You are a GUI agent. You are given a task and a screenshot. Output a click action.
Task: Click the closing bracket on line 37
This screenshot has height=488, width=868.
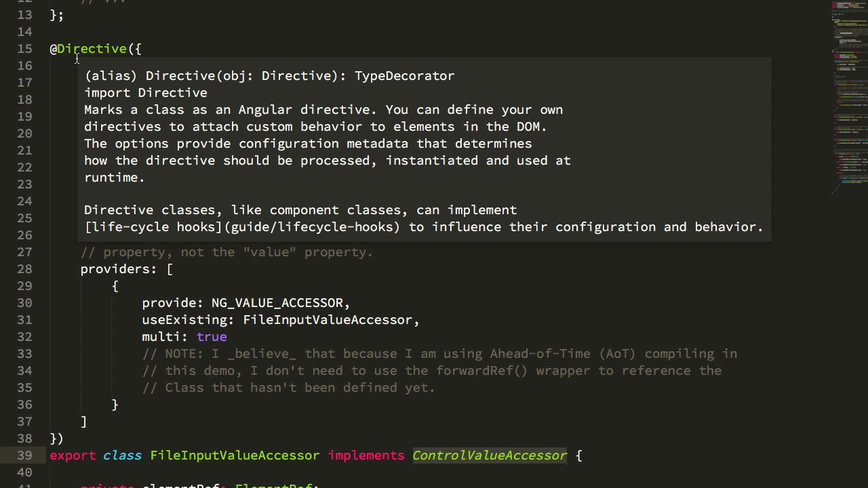[x=83, y=422]
